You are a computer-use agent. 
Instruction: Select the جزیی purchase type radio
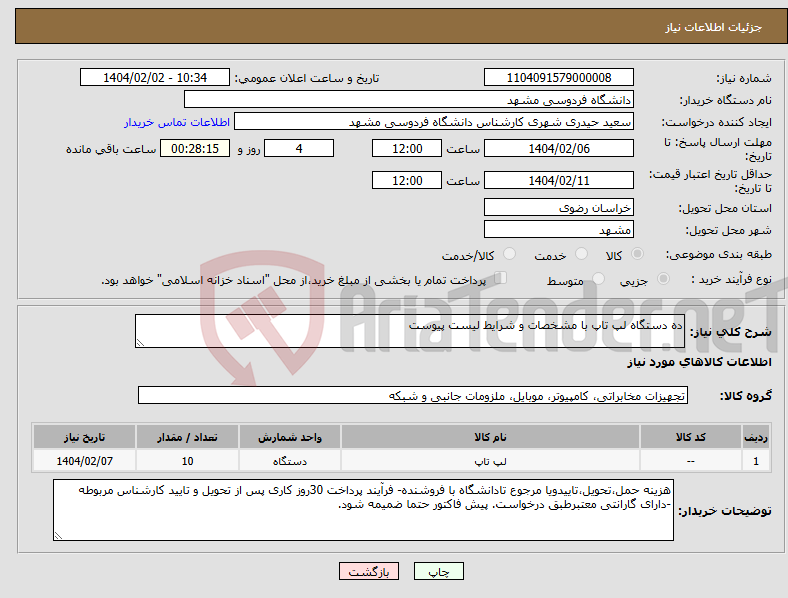tap(663, 278)
